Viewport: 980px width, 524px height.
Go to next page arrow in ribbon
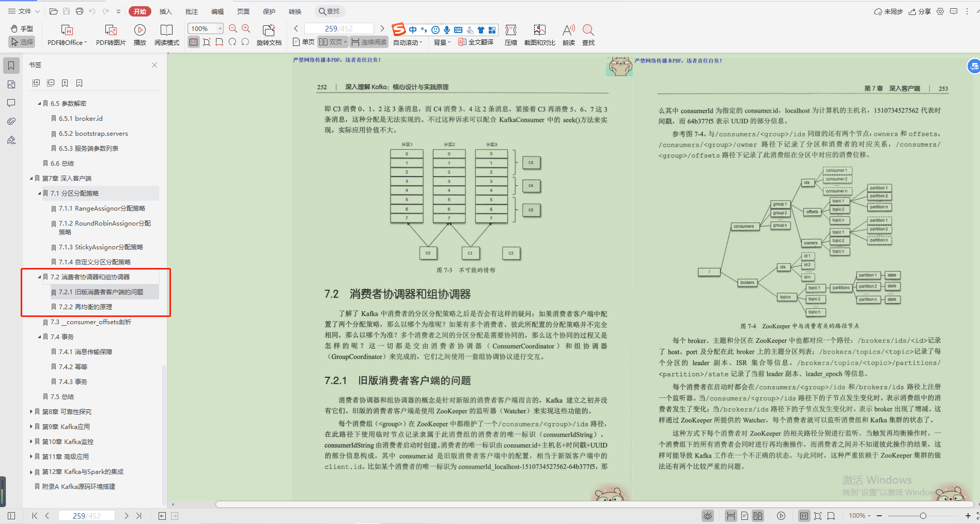382,28
